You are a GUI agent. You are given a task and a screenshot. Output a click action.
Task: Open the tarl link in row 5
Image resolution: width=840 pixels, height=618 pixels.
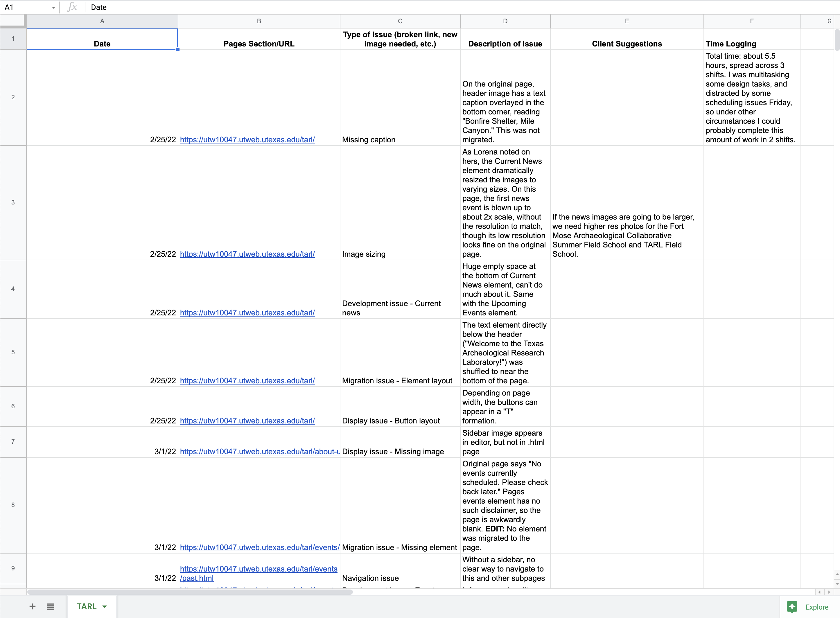coord(247,381)
